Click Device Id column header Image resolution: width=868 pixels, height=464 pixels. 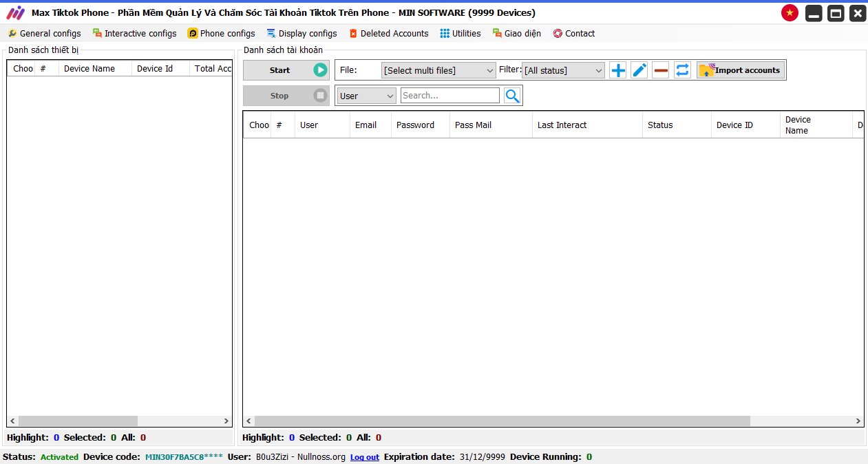[160, 68]
